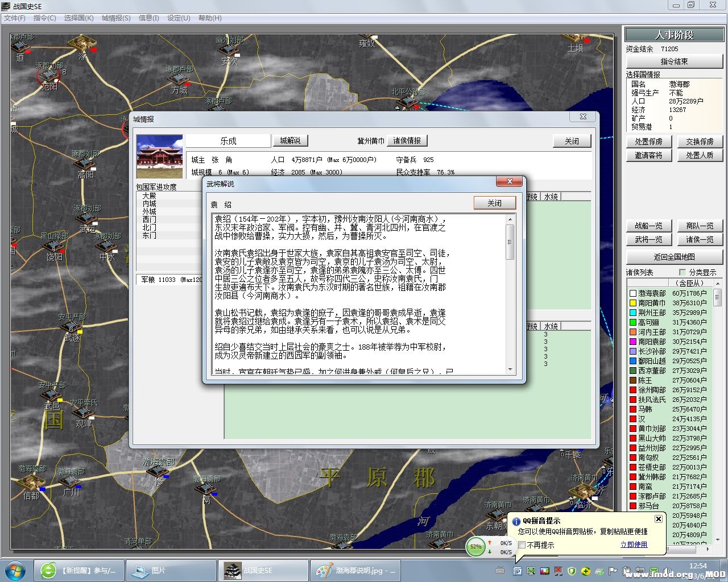Select the 方城 city icon on map

[179, 79]
